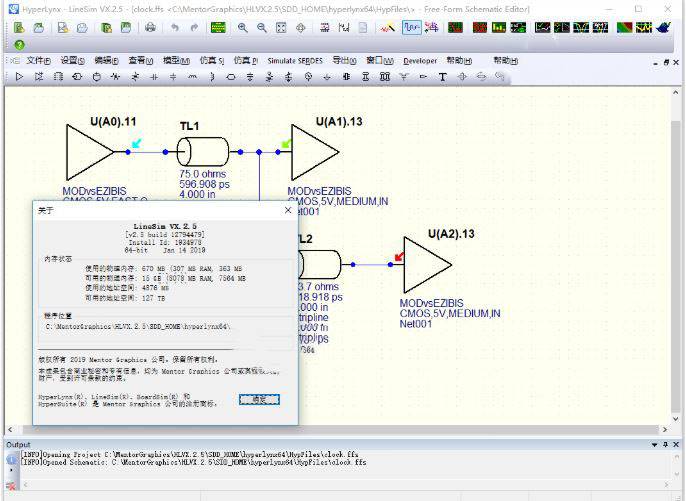
Task: Click the fit-to-window icon
Action: point(281,28)
